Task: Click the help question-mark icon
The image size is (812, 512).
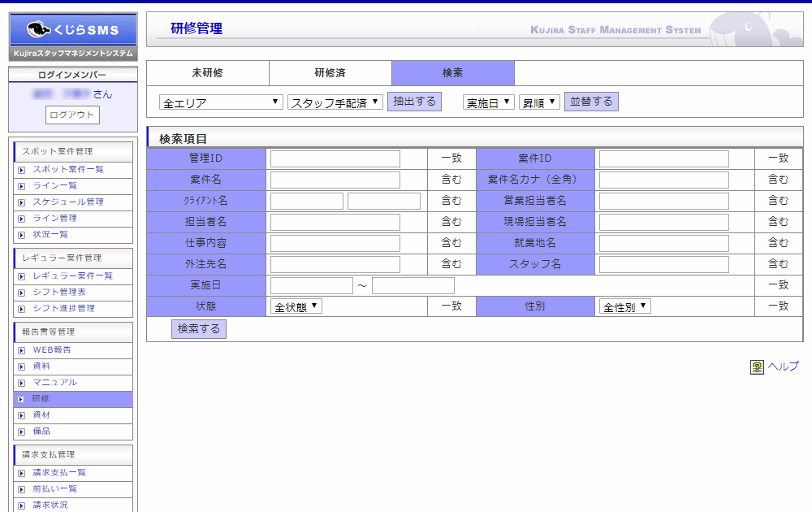Action: pos(757,367)
